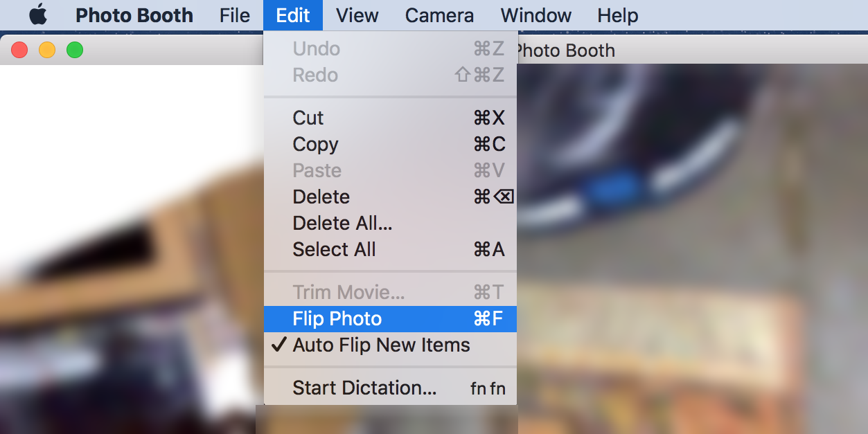Open the Apple menu
This screenshot has width=868, height=434.
pyautogui.click(x=38, y=15)
